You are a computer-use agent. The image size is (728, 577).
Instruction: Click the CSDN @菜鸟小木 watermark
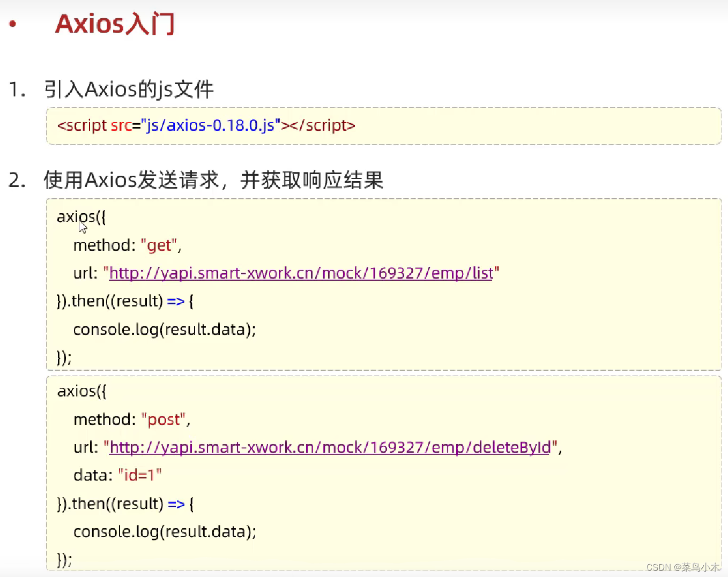pyautogui.click(x=683, y=567)
